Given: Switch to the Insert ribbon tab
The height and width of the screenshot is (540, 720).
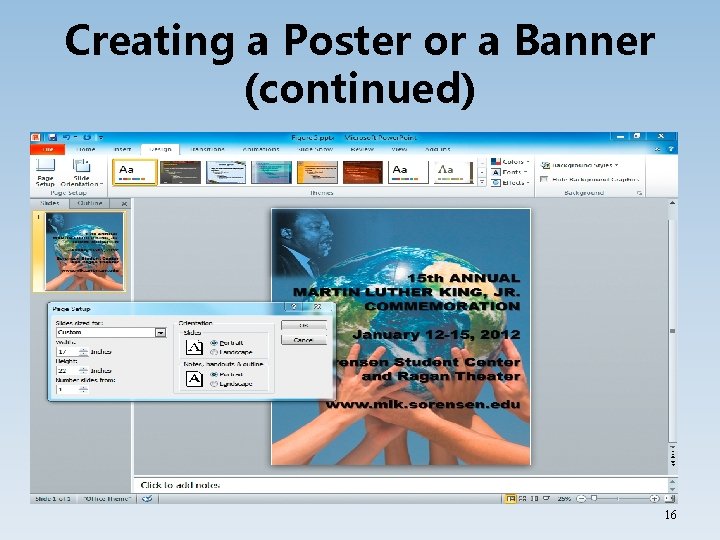Looking at the screenshot, I should tap(122, 149).
